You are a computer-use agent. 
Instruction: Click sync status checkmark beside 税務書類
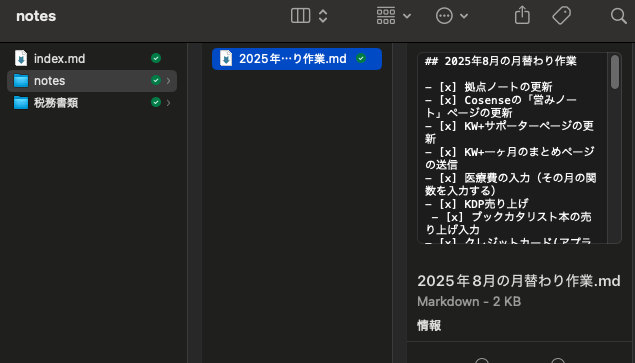pos(156,102)
